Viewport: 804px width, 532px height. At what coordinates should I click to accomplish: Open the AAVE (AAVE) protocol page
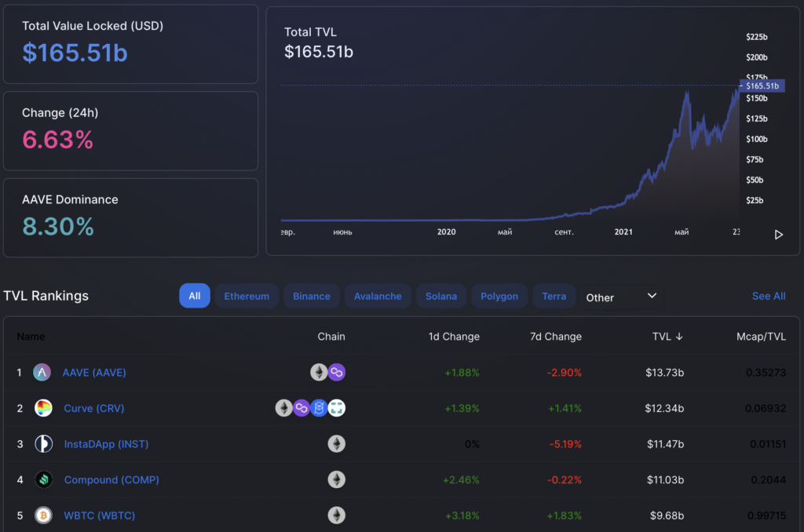[94, 372]
